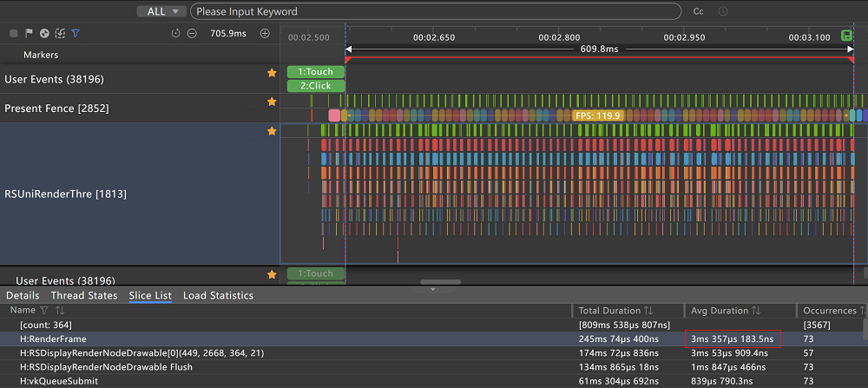Image resolution: width=868 pixels, height=388 pixels.
Task: Open the ALL filter dropdown
Action: (x=161, y=11)
